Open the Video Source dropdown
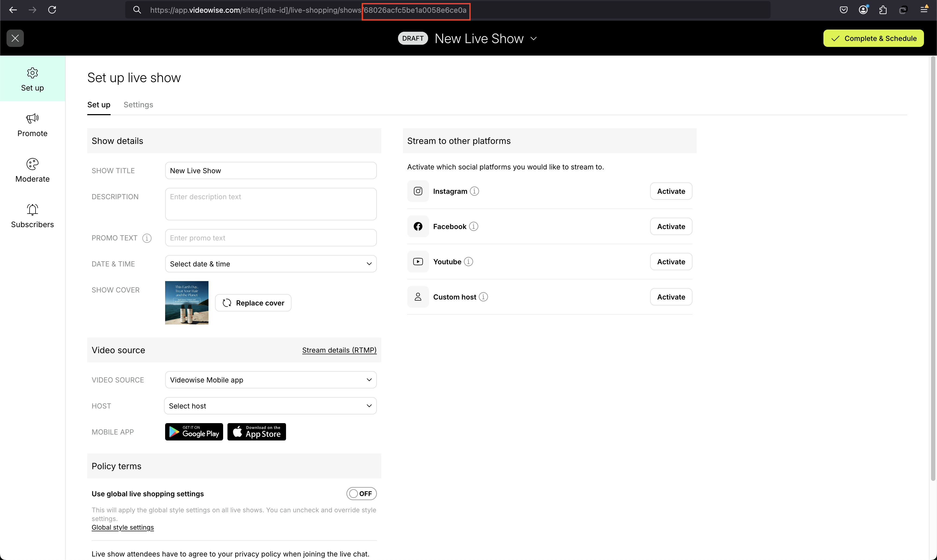 click(x=271, y=380)
